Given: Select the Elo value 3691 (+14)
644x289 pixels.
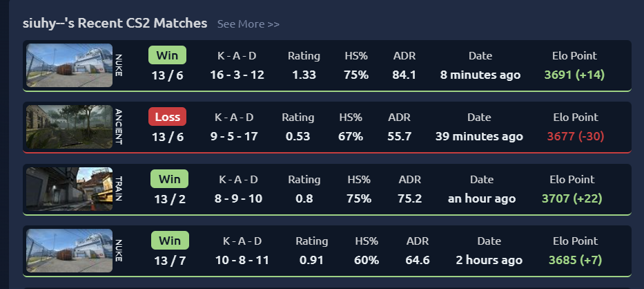Looking at the screenshot, I should tap(574, 75).
